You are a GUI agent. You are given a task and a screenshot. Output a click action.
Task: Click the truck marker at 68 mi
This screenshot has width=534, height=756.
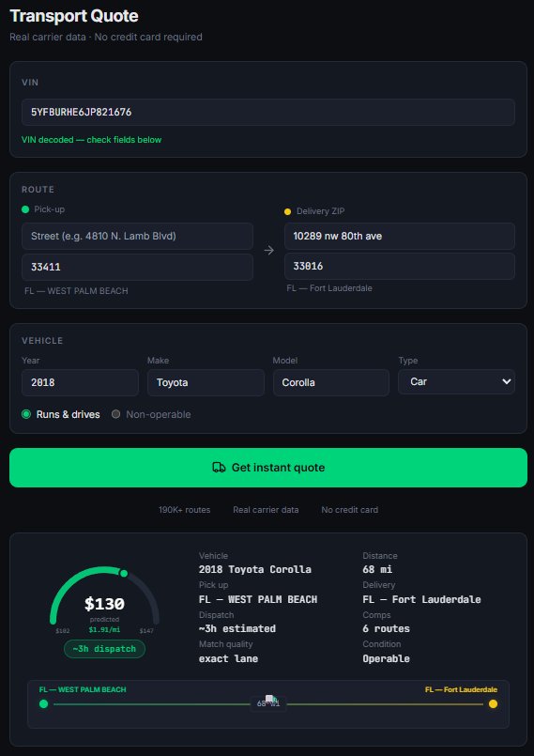click(270, 699)
